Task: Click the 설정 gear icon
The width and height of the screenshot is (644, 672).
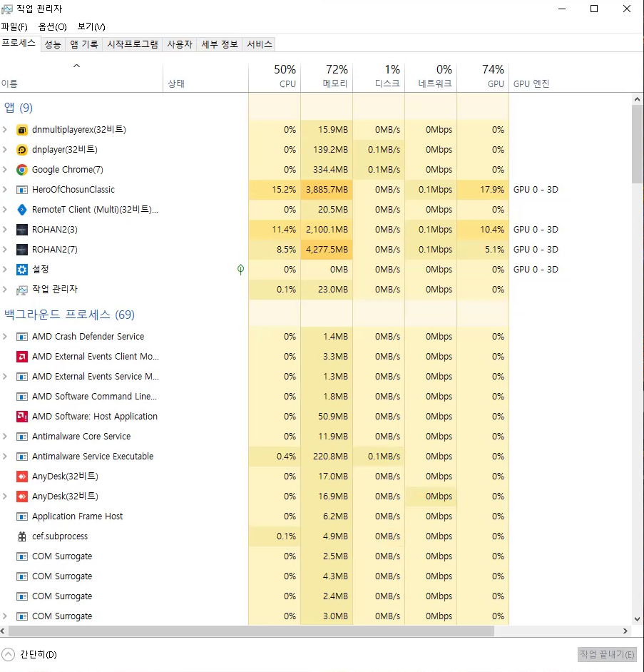Action: coord(22,270)
